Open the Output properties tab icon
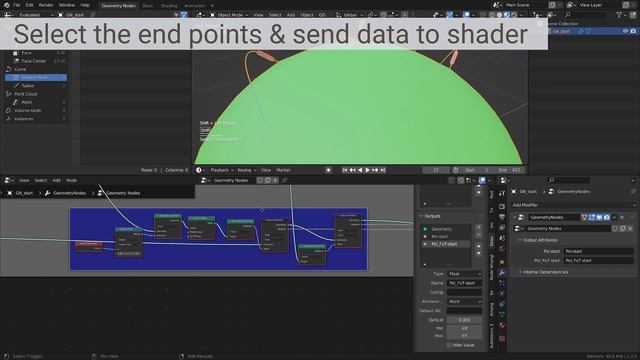This screenshot has height=360, width=640. pyautogui.click(x=502, y=217)
